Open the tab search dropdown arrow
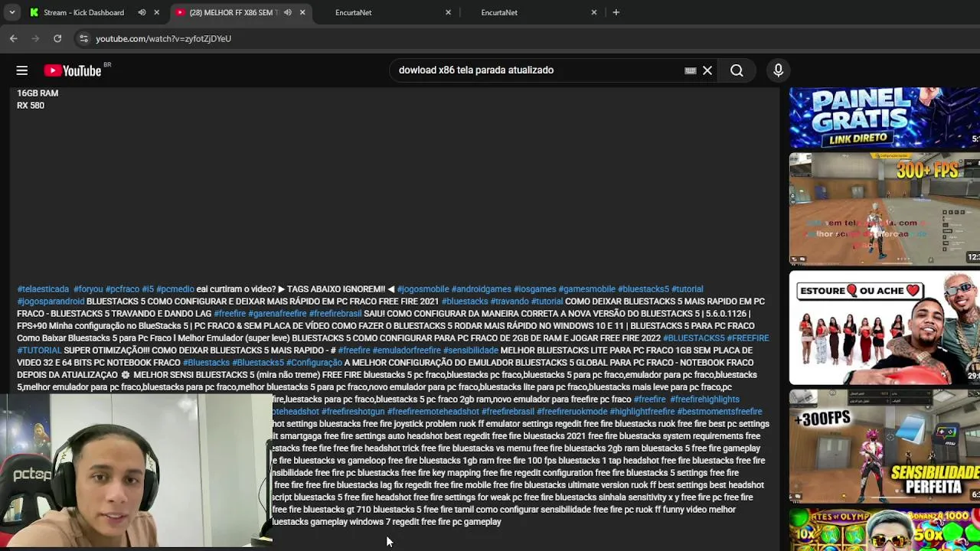 tap(11, 12)
